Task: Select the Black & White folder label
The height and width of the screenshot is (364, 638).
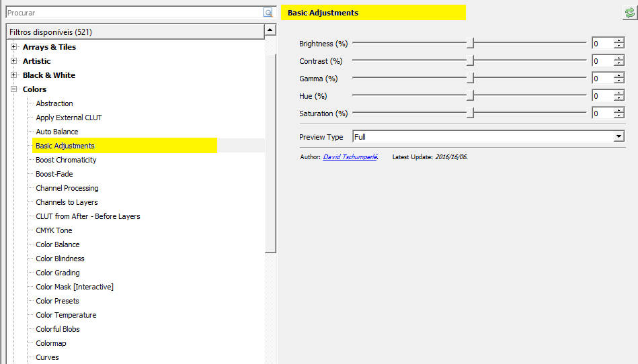Action: (x=49, y=75)
